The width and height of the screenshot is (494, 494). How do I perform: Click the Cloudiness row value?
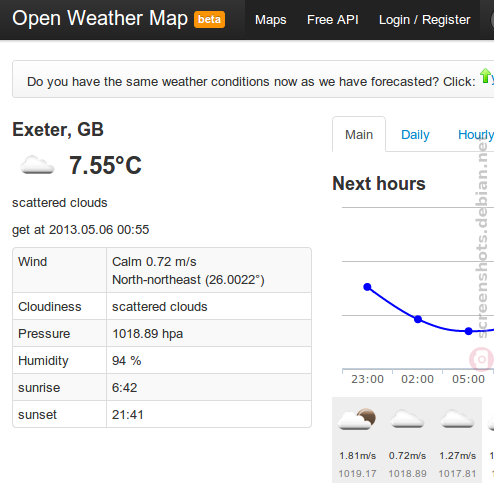point(159,307)
